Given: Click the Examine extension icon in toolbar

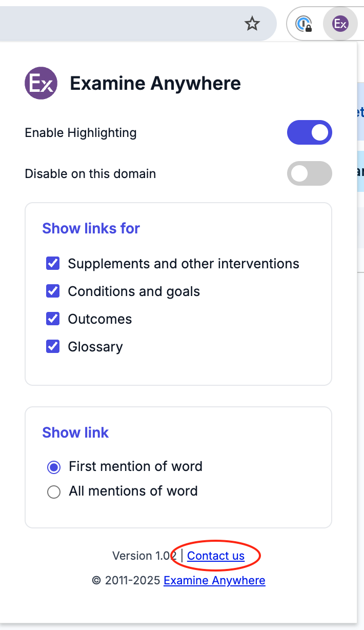Looking at the screenshot, I should pyautogui.click(x=340, y=24).
